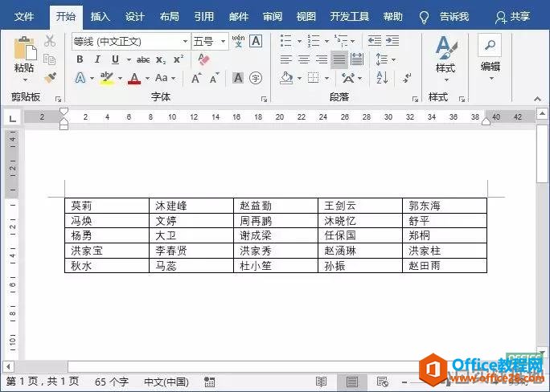Click the Increase Indent icon

[392, 41]
